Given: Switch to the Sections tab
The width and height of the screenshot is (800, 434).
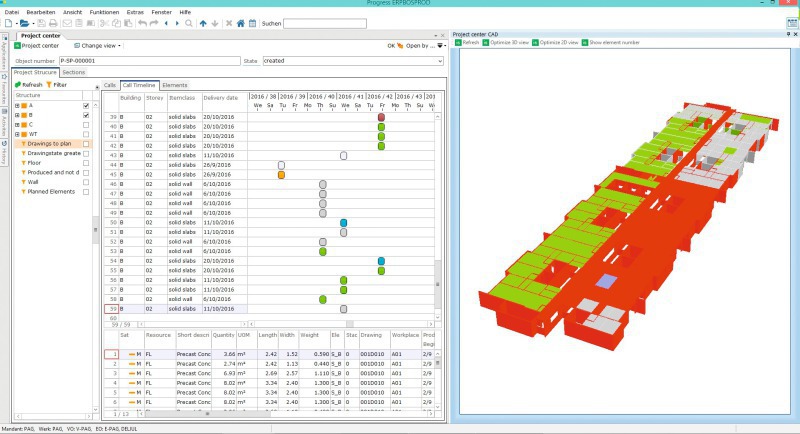Looking at the screenshot, I should coord(73,72).
